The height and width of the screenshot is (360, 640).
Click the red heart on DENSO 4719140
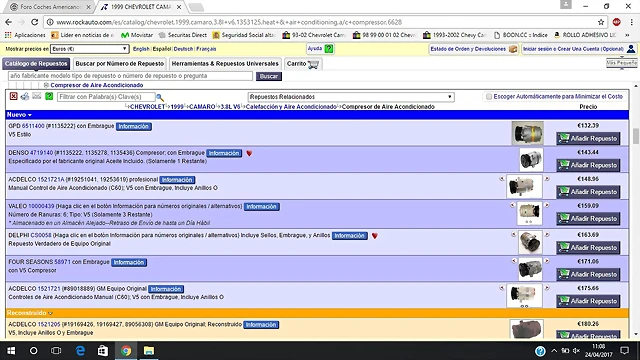point(249,153)
